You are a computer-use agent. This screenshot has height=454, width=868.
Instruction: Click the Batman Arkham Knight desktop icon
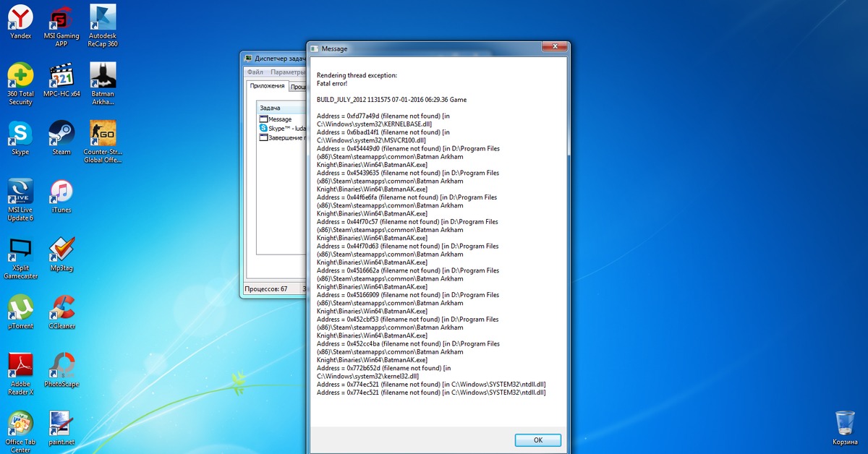pyautogui.click(x=103, y=76)
